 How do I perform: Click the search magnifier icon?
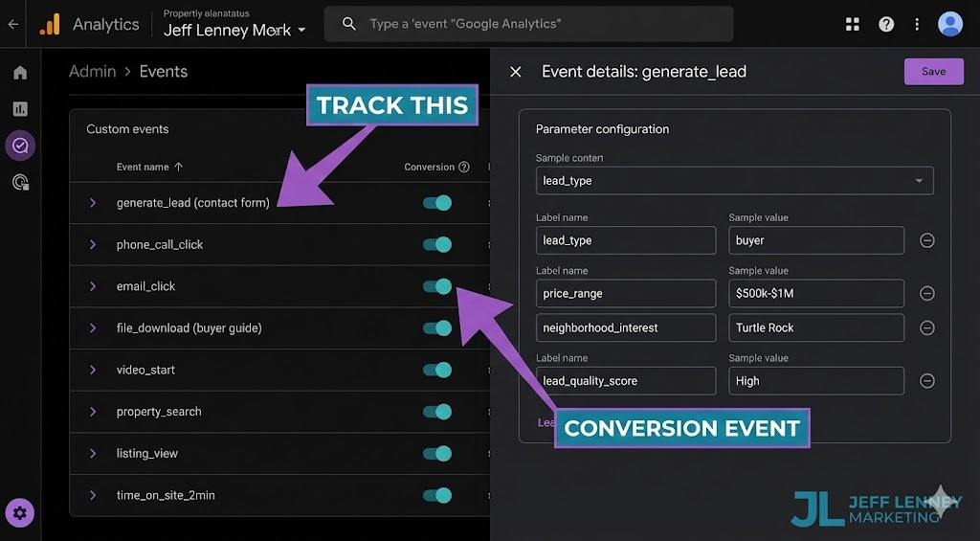349,24
